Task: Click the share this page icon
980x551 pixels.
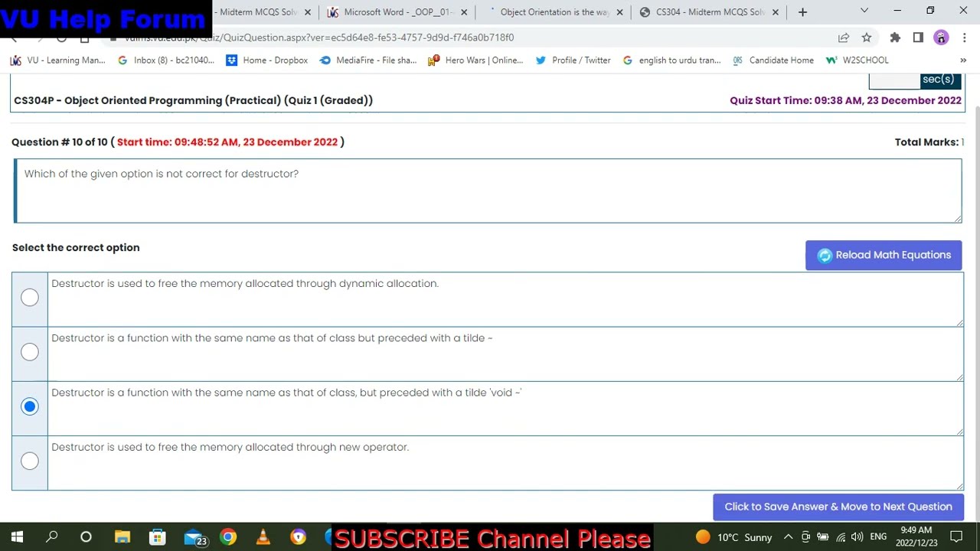Action: (x=844, y=37)
